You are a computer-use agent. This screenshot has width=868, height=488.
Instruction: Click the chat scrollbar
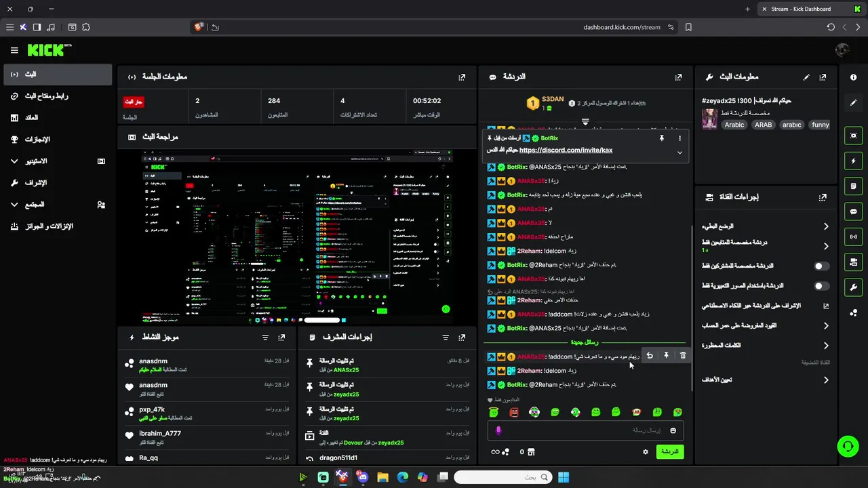pyautogui.click(x=692, y=308)
